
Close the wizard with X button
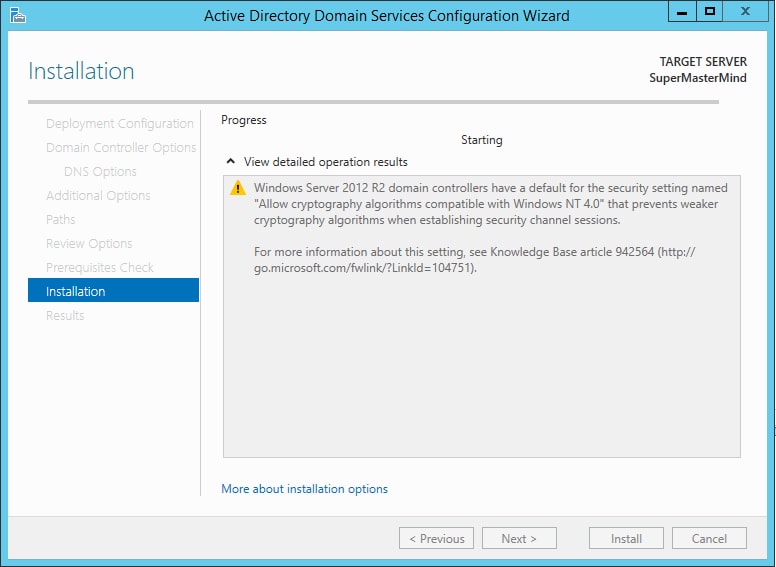(745, 11)
